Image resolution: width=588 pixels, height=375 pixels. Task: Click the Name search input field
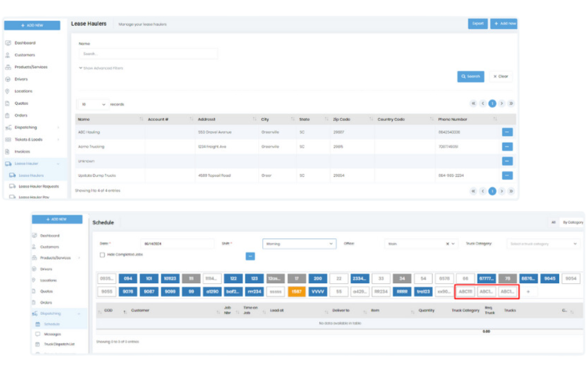(148, 54)
